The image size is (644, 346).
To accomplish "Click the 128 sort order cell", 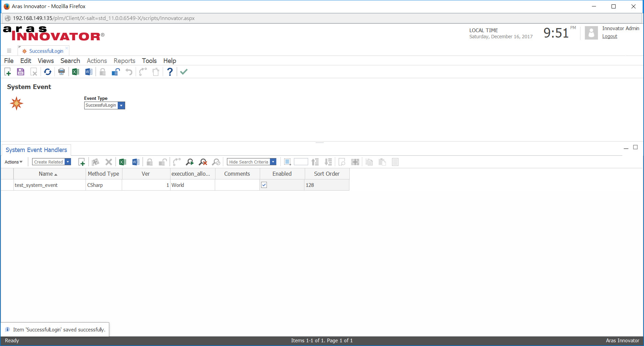I will (327, 185).
